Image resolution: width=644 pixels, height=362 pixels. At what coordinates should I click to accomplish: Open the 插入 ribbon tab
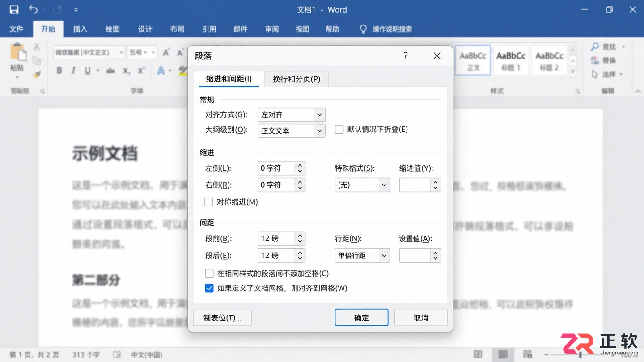(80, 29)
